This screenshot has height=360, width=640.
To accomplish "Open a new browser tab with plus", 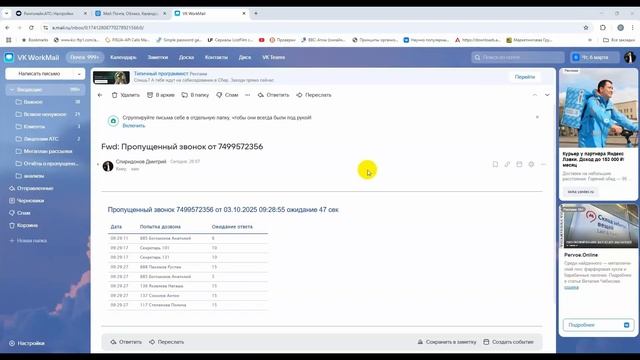I will [256, 13].
